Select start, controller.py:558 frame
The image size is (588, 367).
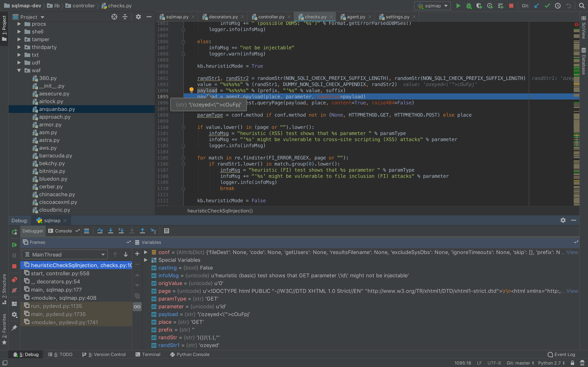tap(60, 273)
